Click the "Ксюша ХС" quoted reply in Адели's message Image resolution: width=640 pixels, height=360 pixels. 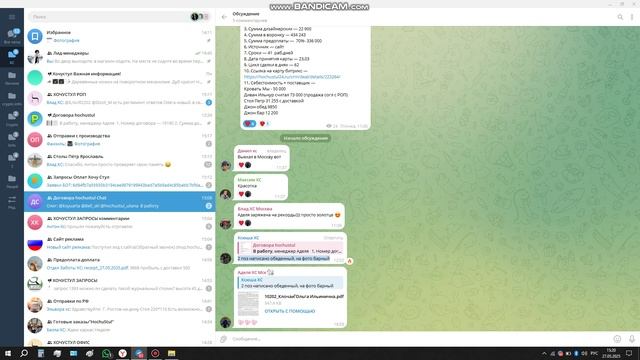pos(291,283)
